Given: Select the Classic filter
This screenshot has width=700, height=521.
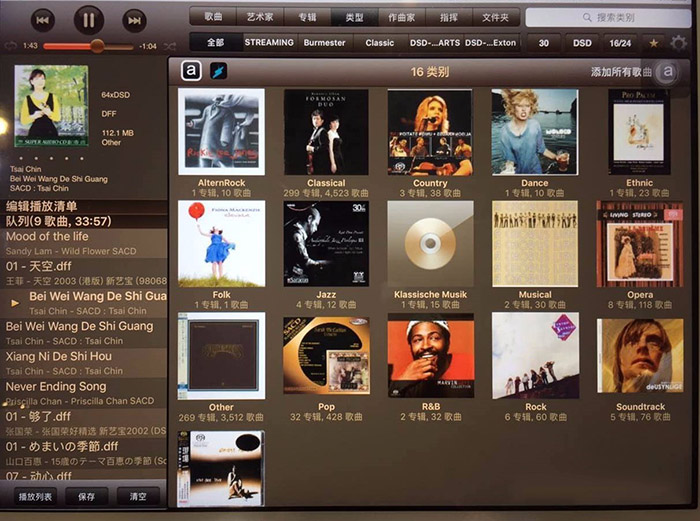Looking at the screenshot, I should point(379,43).
